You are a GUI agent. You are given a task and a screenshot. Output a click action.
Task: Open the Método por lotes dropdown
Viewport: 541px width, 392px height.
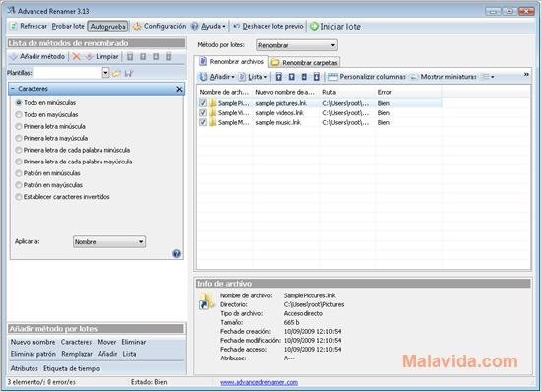297,45
